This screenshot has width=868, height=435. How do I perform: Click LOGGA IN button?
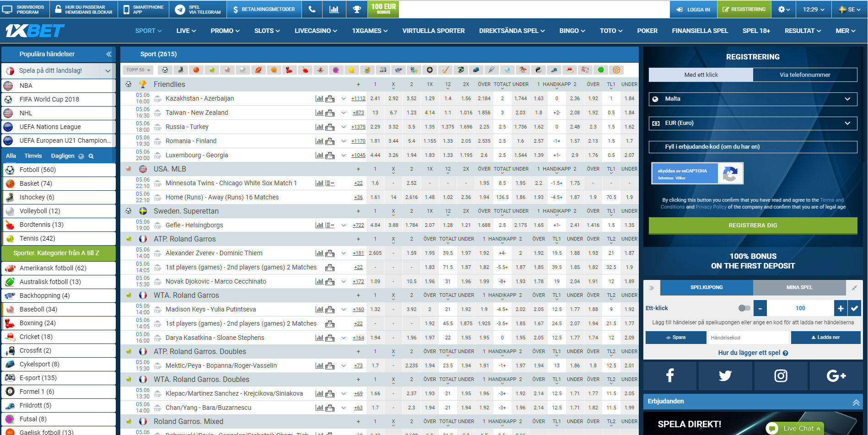(x=694, y=9)
